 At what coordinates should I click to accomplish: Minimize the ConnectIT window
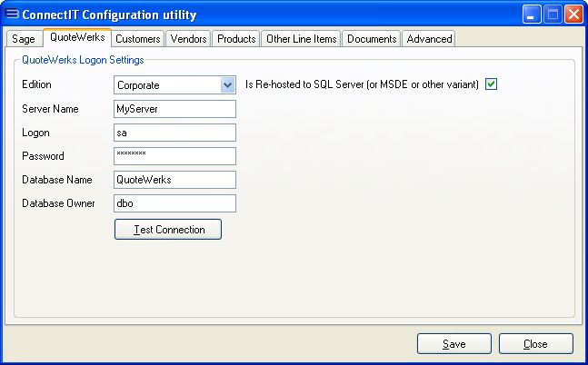532,15
